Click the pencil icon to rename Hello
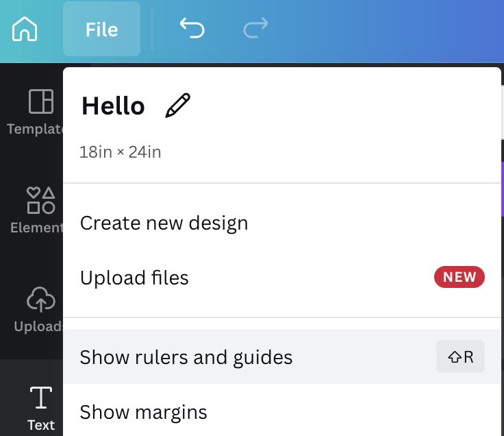 pyautogui.click(x=178, y=106)
